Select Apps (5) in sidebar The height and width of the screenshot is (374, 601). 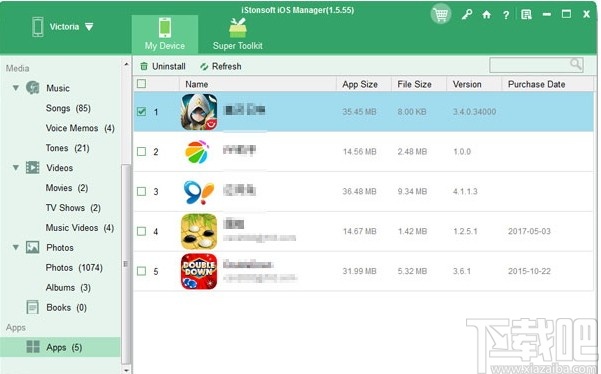click(60, 347)
